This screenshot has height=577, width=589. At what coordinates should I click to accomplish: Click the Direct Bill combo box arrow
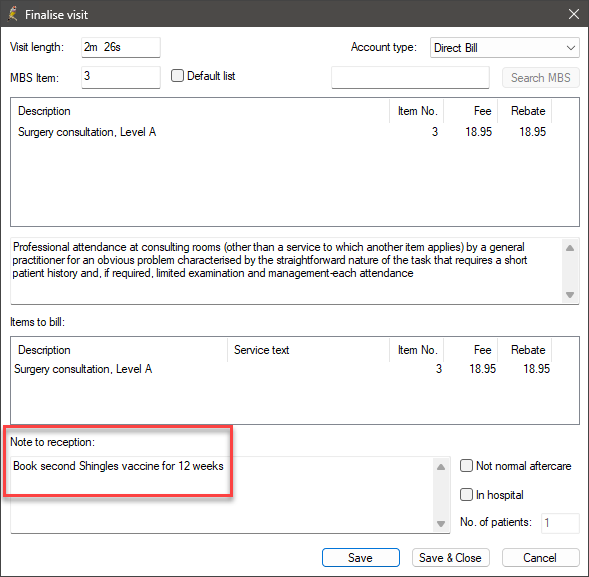(x=571, y=48)
